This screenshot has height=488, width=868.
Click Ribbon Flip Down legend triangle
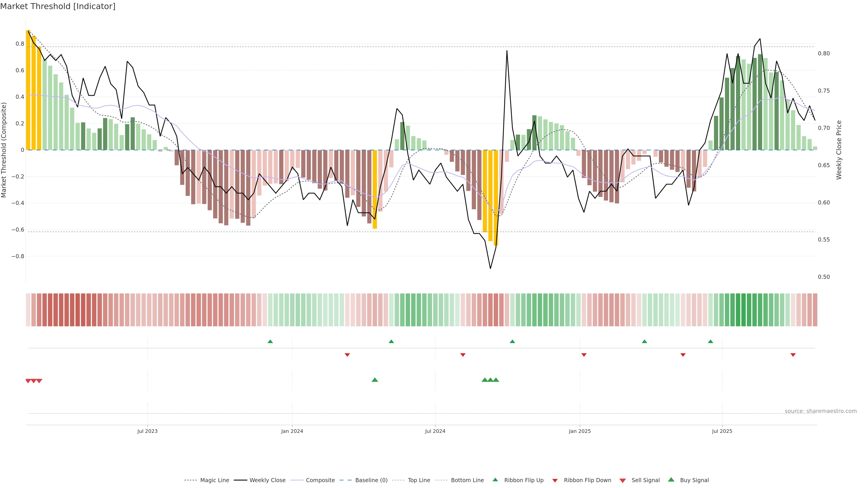[555, 480]
